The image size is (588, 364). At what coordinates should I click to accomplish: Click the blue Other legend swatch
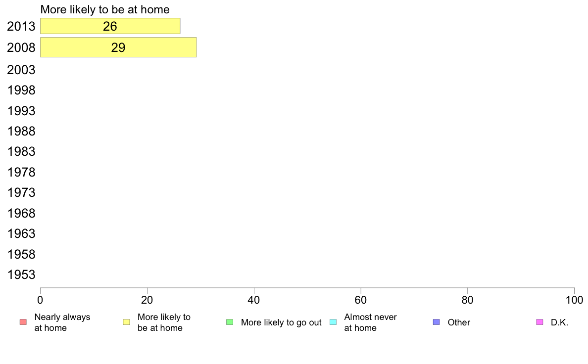coord(436,322)
